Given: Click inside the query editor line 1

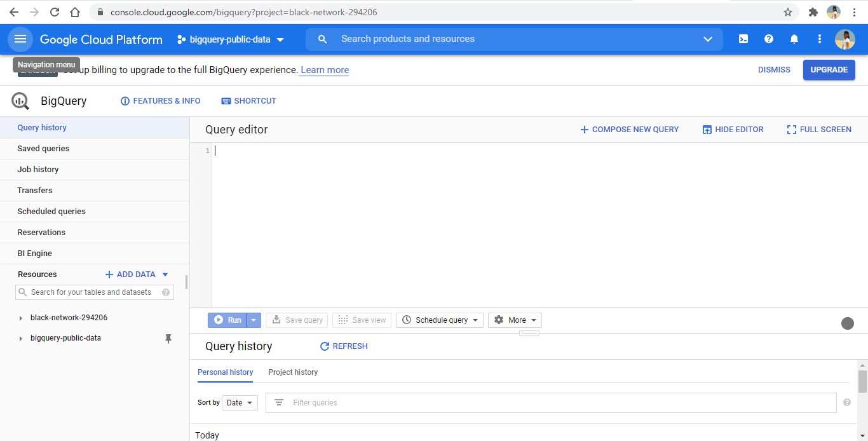Looking at the screenshot, I should click(540, 151).
